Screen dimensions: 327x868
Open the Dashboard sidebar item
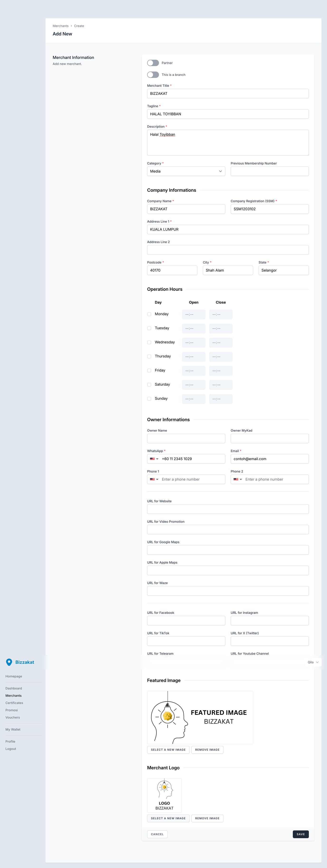(x=14, y=688)
